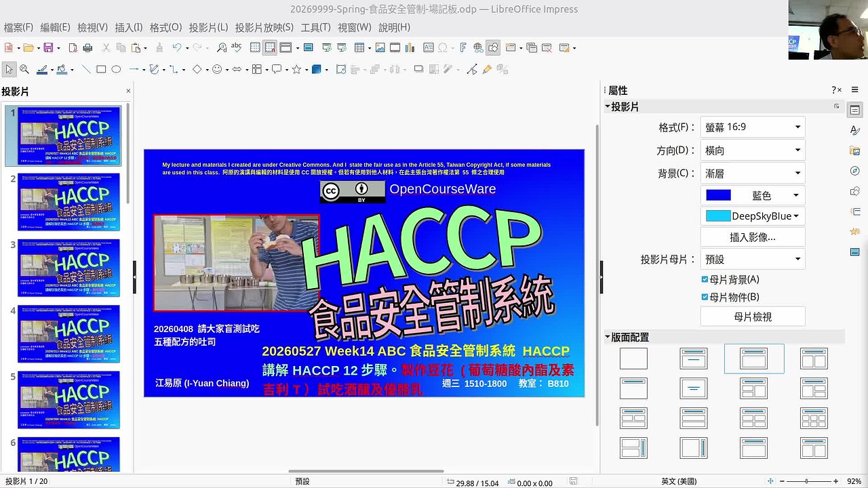Close the 投影片 panel

[128, 91]
